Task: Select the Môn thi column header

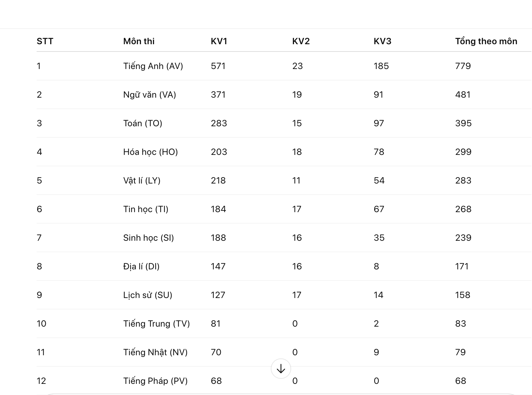Action: pyautogui.click(x=139, y=41)
